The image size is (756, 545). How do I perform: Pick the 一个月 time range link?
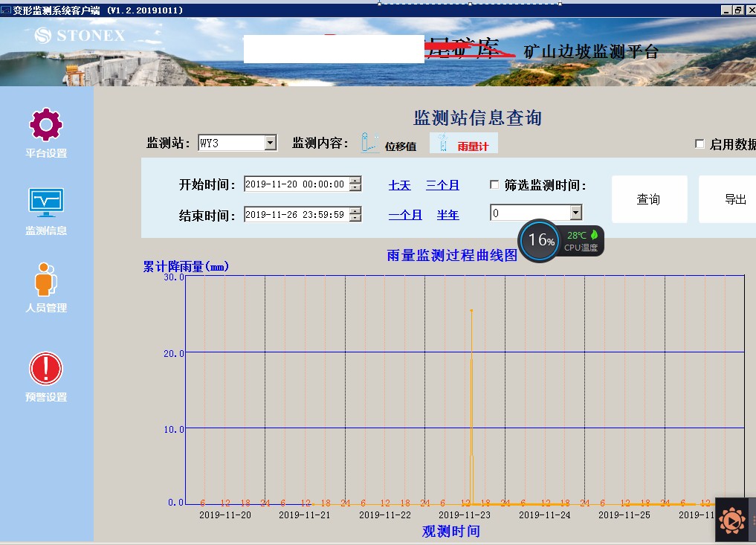coord(405,215)
